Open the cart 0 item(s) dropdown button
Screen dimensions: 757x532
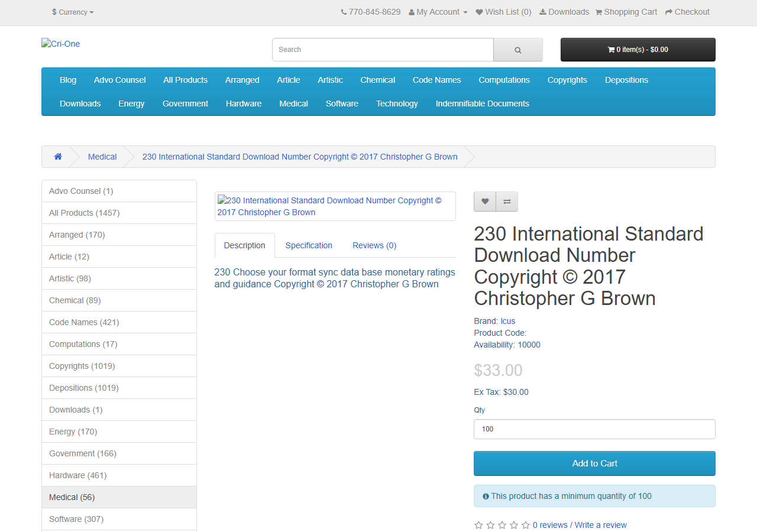coord(638,50)
